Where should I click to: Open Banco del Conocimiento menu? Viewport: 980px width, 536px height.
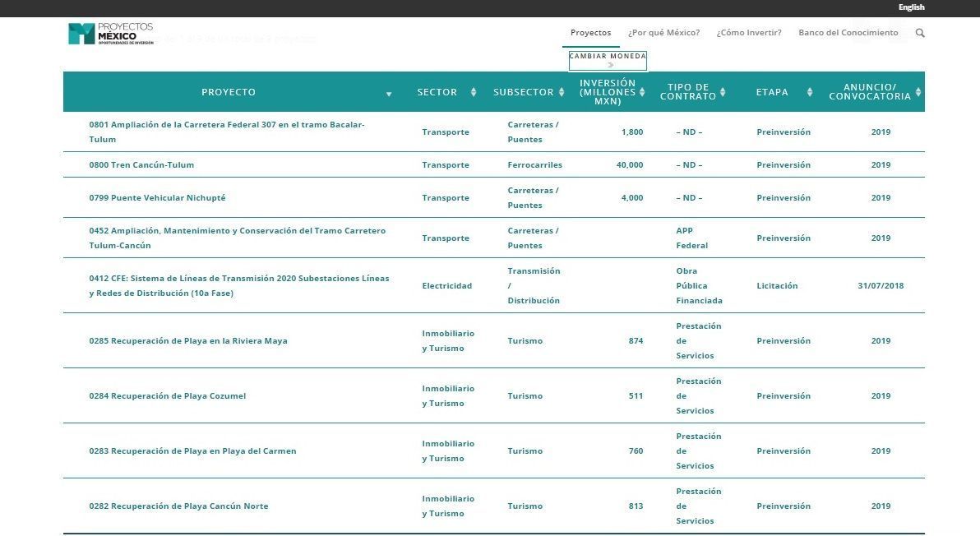pyautogui.click(x=848, y=33)
